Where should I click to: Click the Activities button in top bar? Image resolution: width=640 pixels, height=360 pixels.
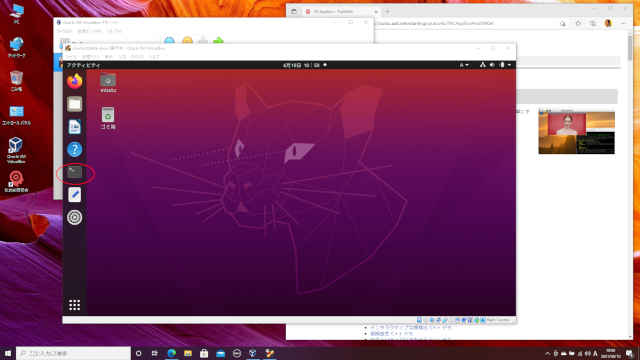[83, 65]
